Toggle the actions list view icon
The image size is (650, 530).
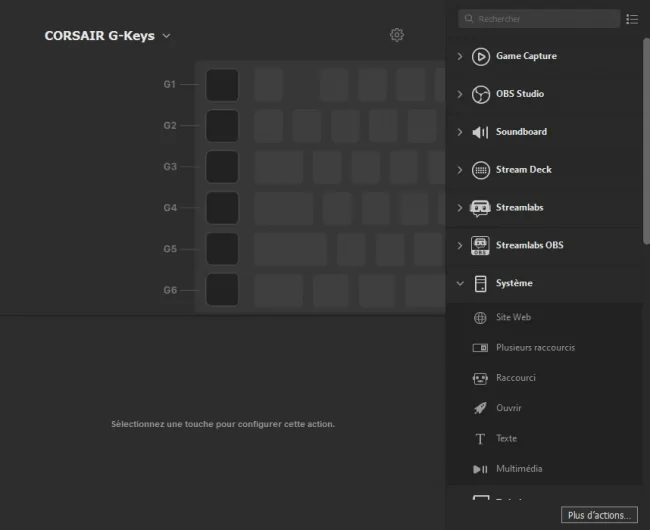632,19
